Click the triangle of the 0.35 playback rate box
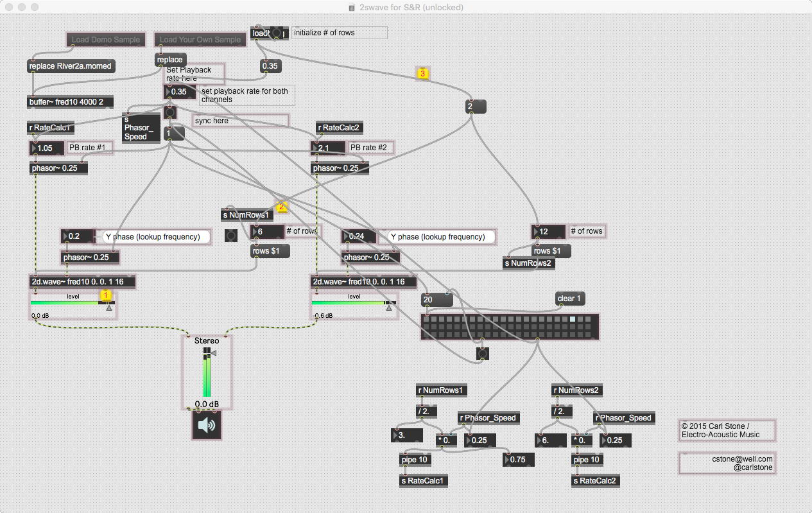Viewport: 812px width, 513px height. tap(168, 92)
